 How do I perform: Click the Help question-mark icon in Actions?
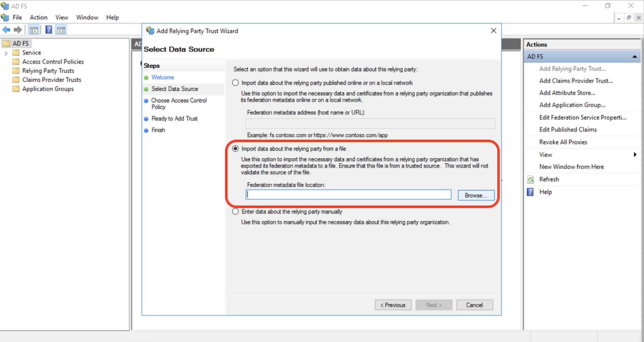(x=530, y=192)
